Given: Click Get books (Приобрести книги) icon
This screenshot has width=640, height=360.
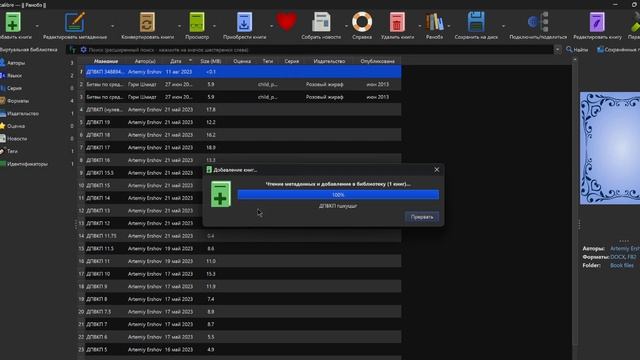Looking at the screenshot, I should click(x=244, y=22).
